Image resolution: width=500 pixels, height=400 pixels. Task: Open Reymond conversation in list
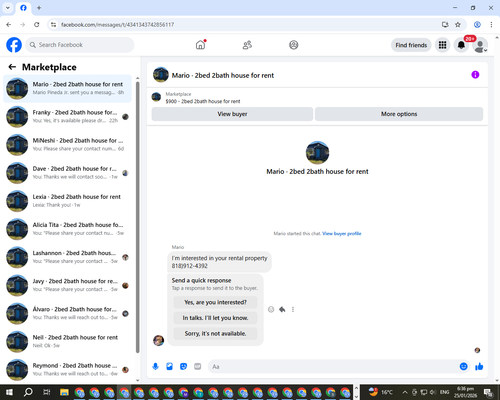point(68,369)
